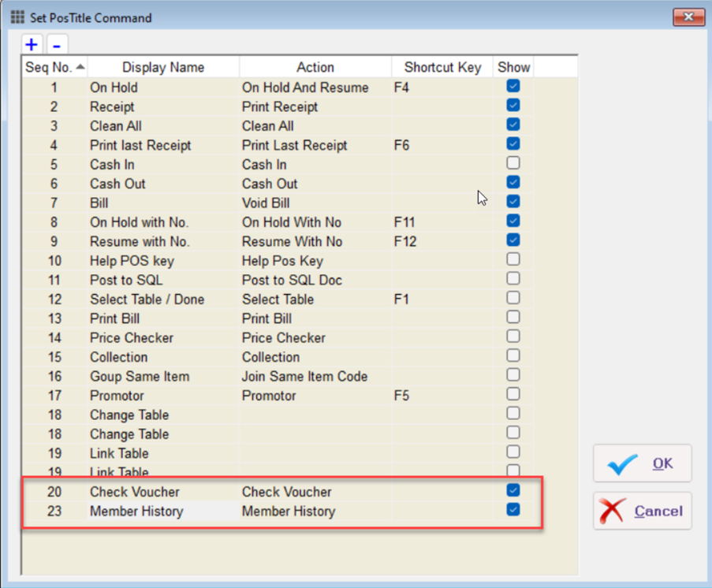This screenshot has height=588, width=712.
Task: Sort by Seq No. column header
Action: (54, 68)
